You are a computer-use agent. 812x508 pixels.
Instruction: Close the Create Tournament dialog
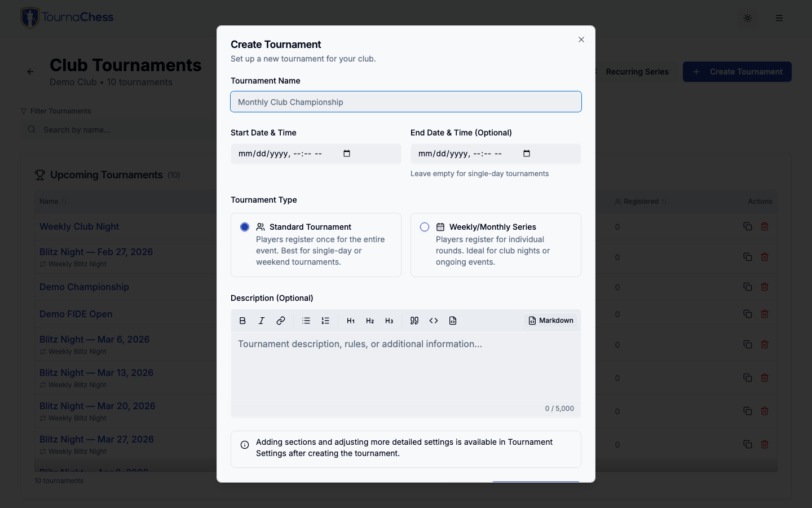[x=581, y=40]
